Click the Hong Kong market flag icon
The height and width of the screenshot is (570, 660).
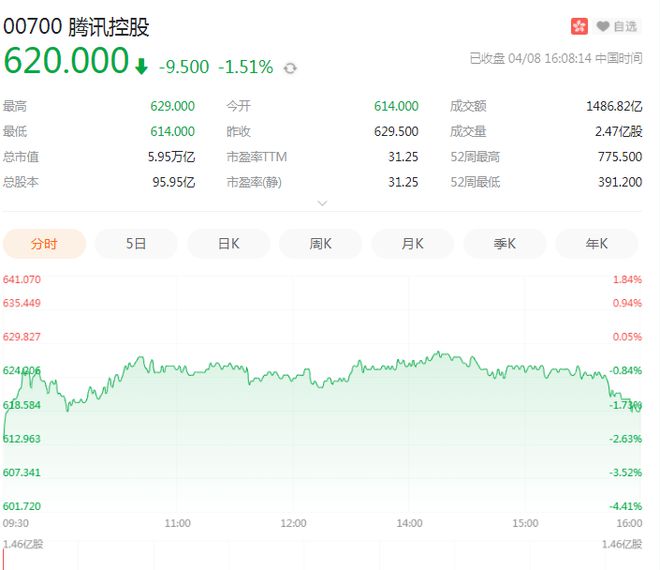coord(579,26)
